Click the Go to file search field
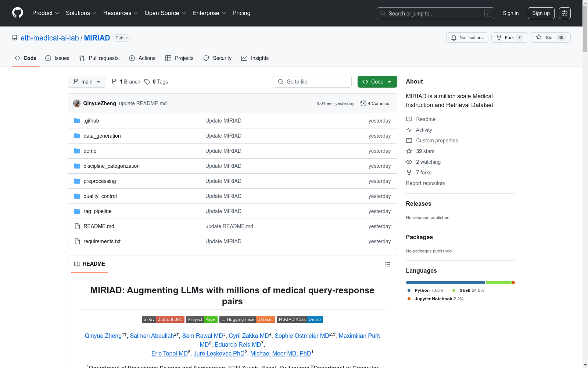The width and height of the screenshot is (588, 368). (312, 82)
